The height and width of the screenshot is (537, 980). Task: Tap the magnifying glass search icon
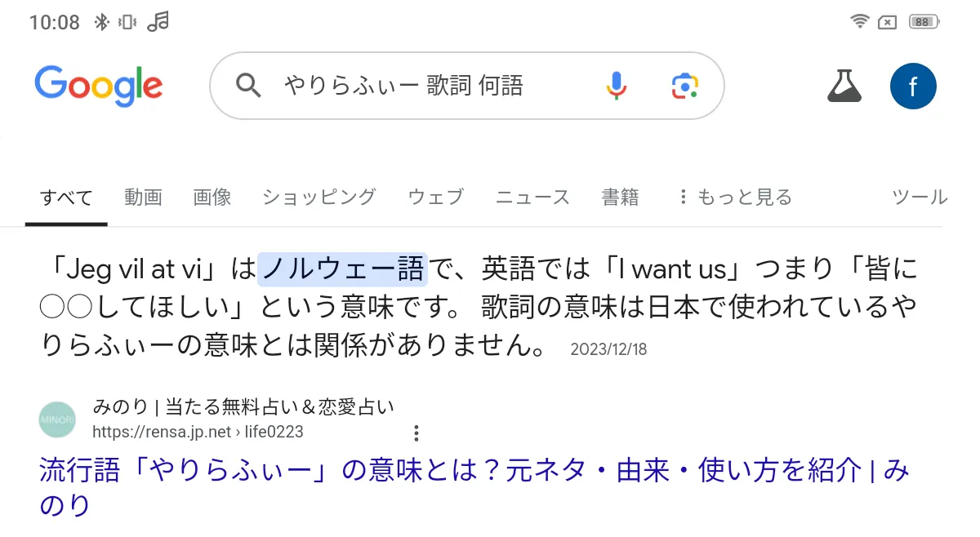pos(247,86)
